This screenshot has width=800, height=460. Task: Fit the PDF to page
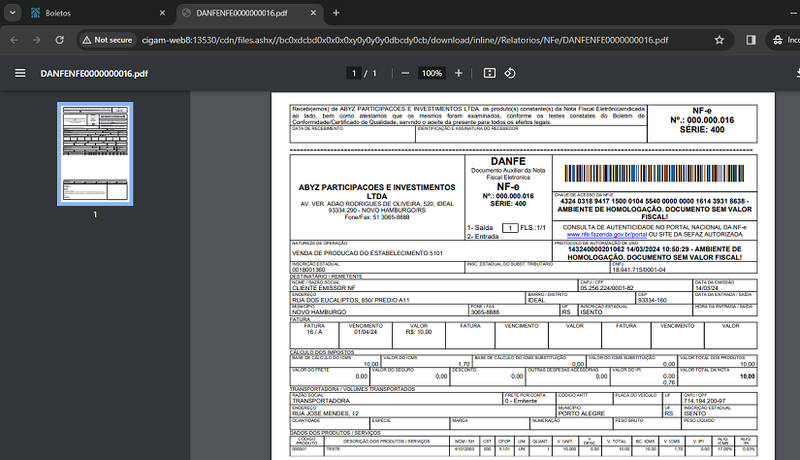489,73
